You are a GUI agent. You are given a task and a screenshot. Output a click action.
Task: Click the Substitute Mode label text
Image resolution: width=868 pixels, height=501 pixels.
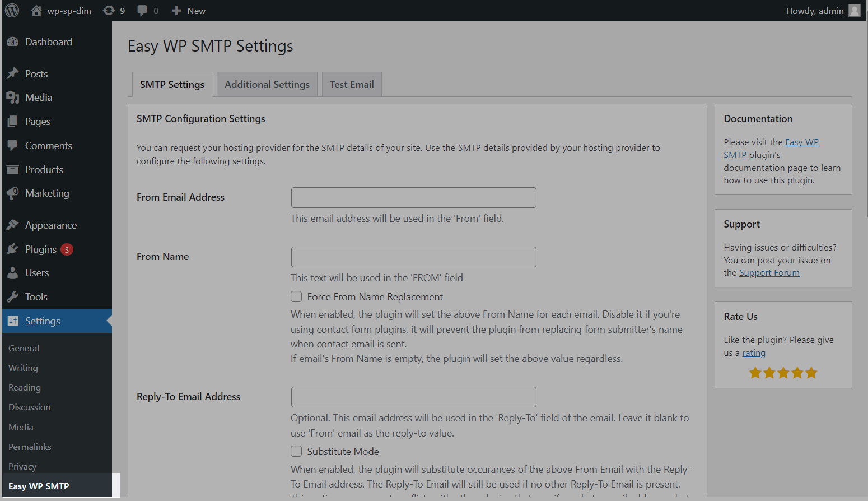343,452
